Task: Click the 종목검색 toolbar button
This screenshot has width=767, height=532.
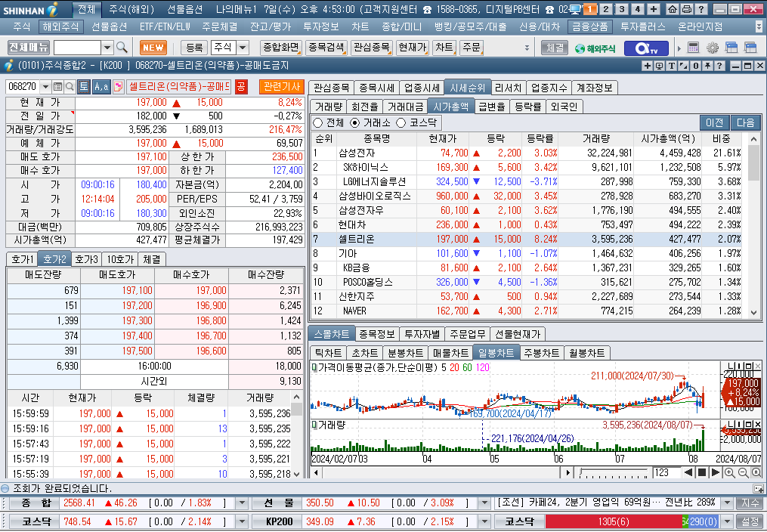Action: tap(326, 48)
